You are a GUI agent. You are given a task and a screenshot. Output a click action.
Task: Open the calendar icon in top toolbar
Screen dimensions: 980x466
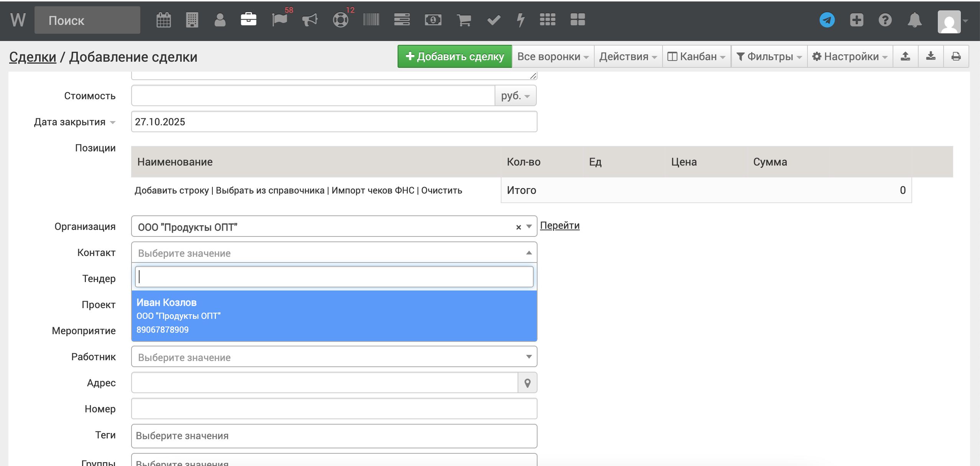pyautogui.click(x=164, y=20)
